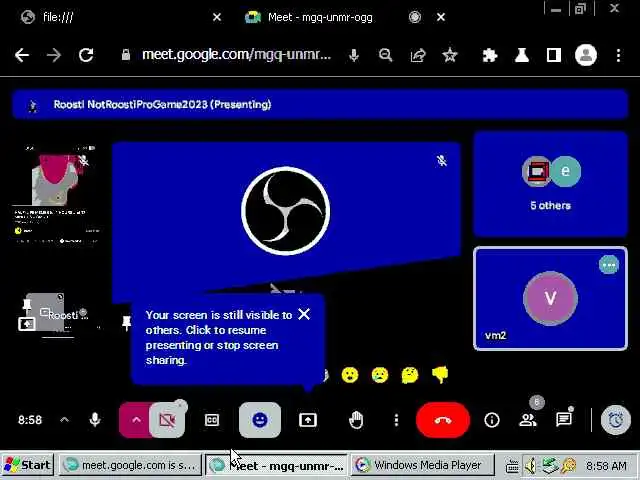This screenshot has height=480, width=640.
Task: Open the Chrome three-dot menu
Action: 618,55
